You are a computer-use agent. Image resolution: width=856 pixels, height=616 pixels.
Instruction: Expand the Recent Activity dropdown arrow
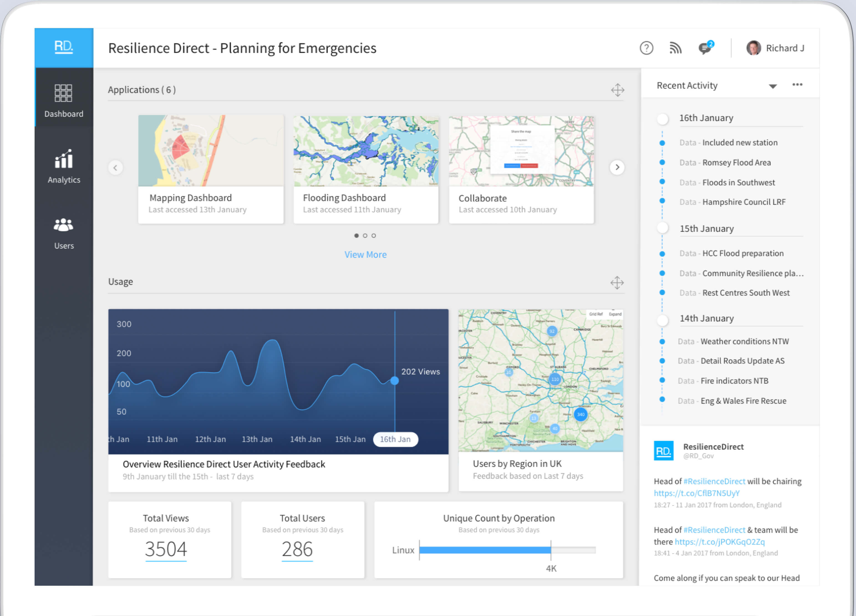click(773, 86)
